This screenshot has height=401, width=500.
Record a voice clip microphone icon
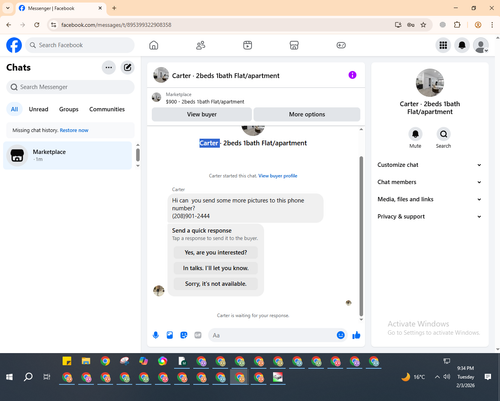point(156,335)
